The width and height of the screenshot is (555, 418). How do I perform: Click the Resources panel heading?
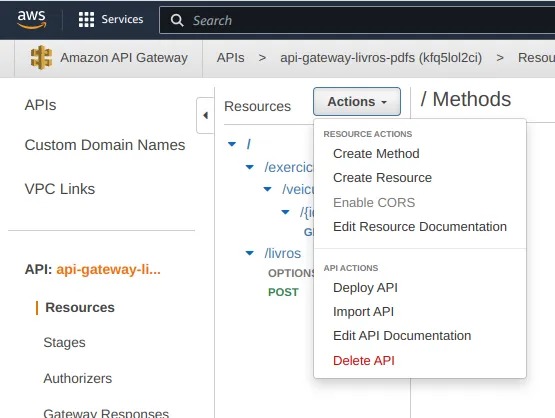(x=257, y=106)
